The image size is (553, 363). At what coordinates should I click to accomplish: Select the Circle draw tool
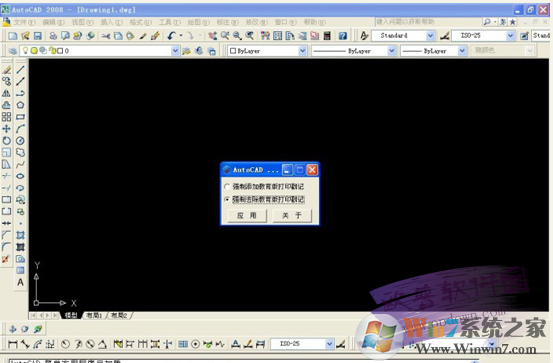click(x=20, y=141)
